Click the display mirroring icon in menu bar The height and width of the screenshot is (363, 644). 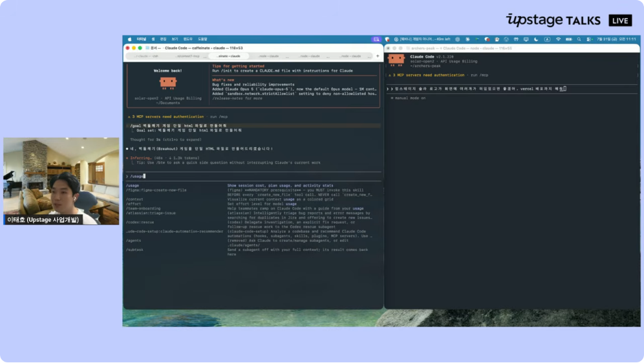[x=526, y=39]
